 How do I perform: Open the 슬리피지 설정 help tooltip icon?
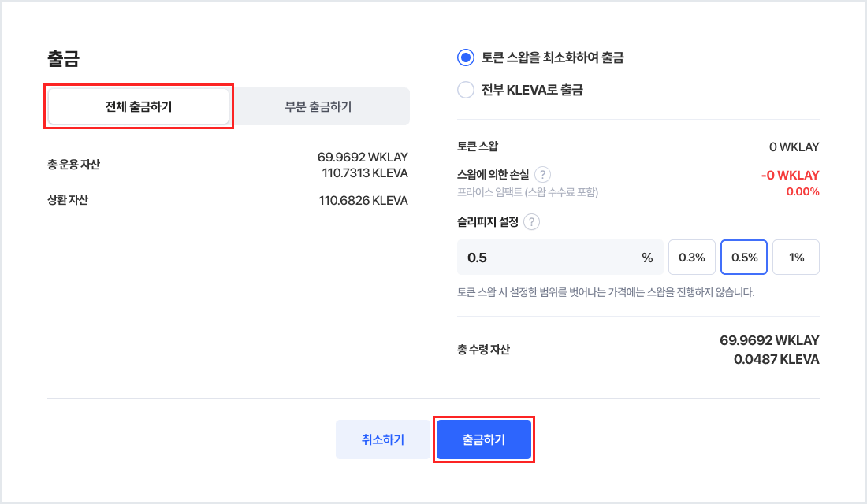click(532, 222)
